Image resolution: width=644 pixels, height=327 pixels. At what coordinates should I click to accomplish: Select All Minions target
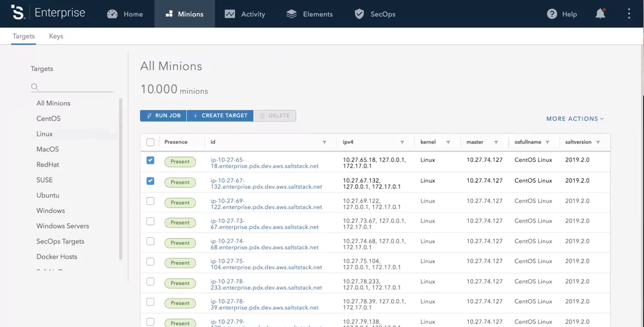click(x=54, y=103)
